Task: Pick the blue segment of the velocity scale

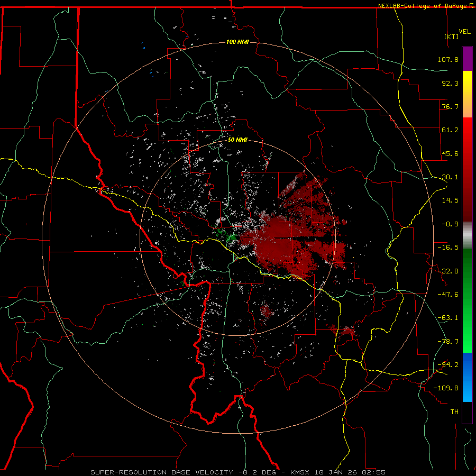Action: [x=467, y=377]
